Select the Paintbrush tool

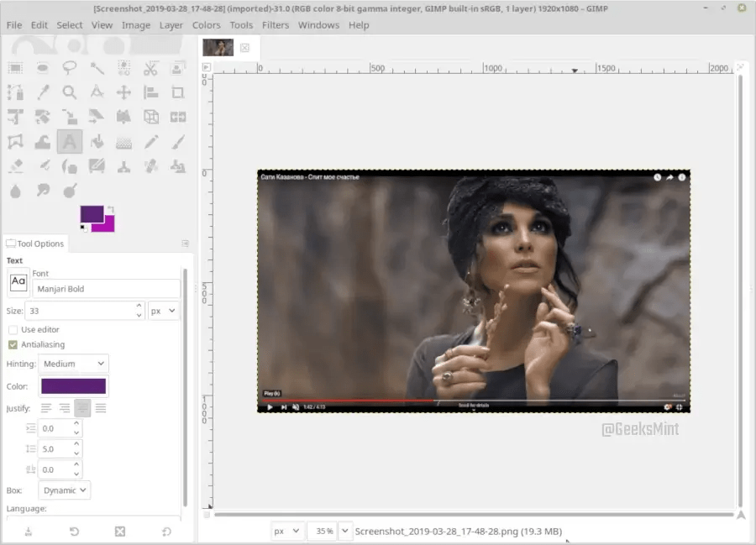(x=177, y=141)
